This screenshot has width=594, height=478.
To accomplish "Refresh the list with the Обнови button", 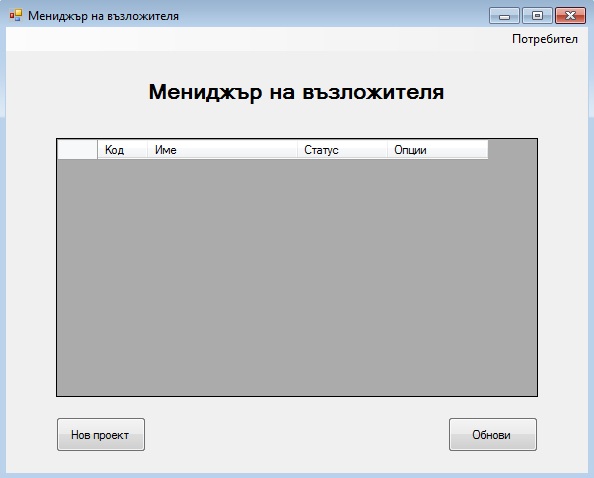I will [x=493, y=434].
